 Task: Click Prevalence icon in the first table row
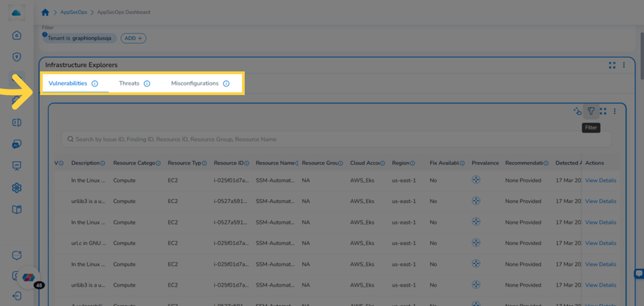476,180
